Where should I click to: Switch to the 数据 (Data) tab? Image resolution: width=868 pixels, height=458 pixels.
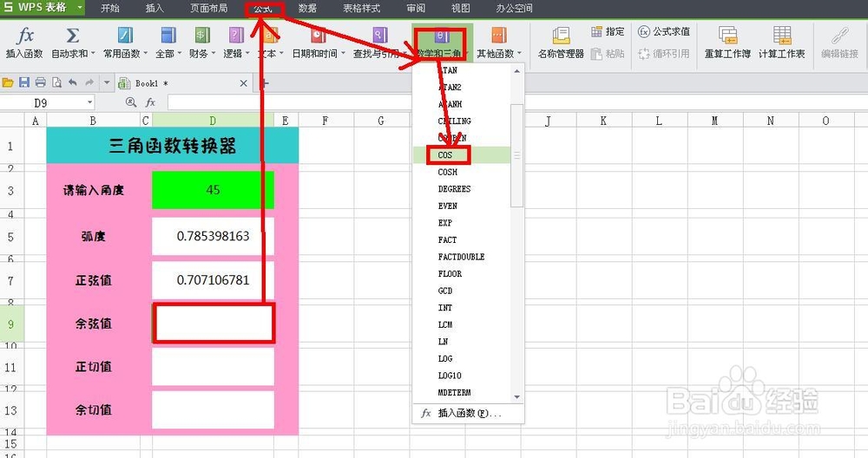click(x=307, y=8)
